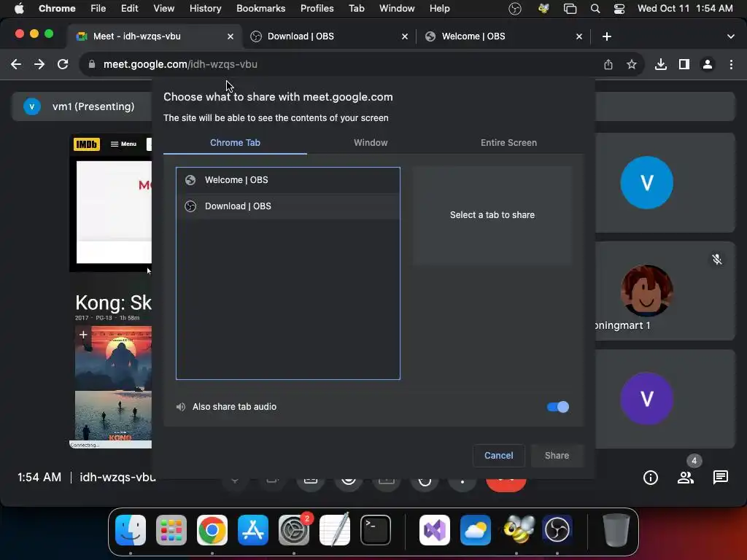Click the muted mic icon on participant tile
Screen dimensions: 747x560
click(x=717, y=259)
